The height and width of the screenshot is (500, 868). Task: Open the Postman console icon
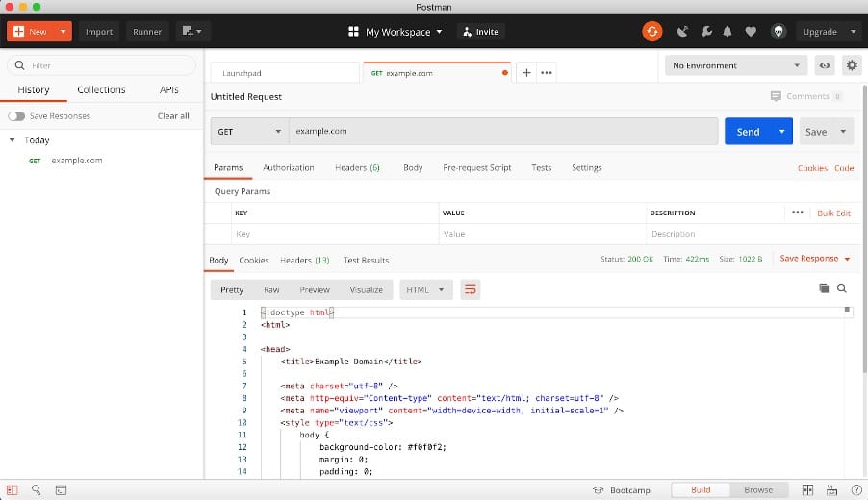coord(61,490)
